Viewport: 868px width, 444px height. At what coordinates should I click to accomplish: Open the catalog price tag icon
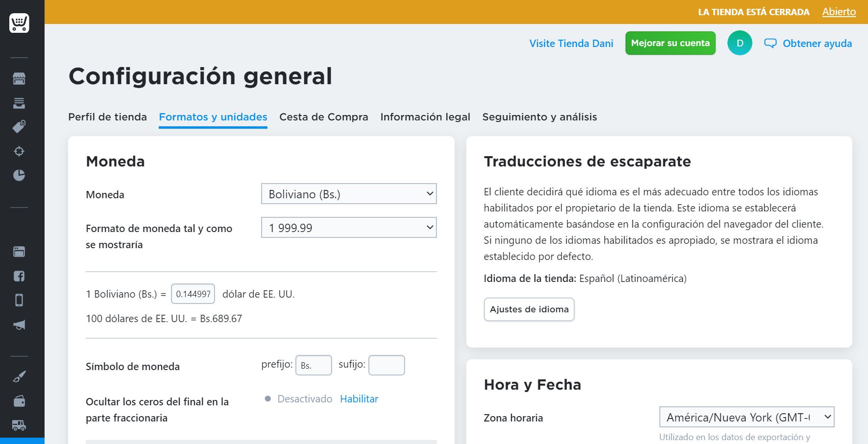pyautogui.click(x=19, y=127)
